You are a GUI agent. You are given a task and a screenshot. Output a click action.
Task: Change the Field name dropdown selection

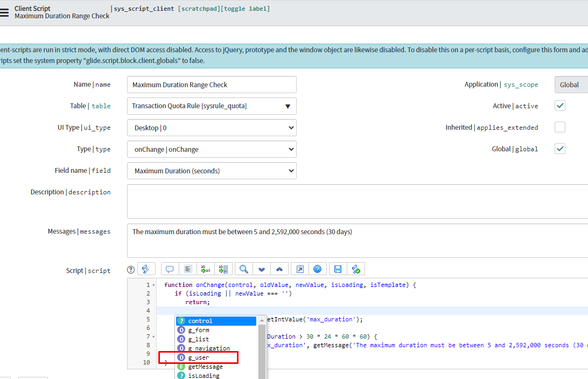[x=212, y=171]
